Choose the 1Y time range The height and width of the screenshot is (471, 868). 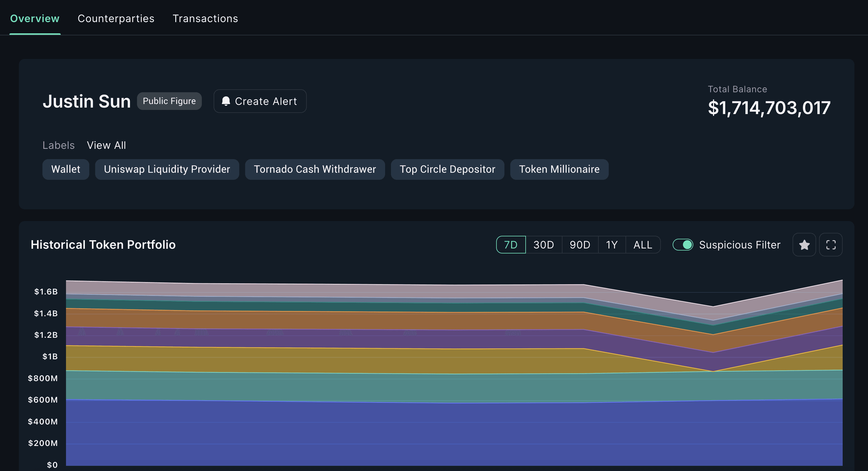coord(612,245)
